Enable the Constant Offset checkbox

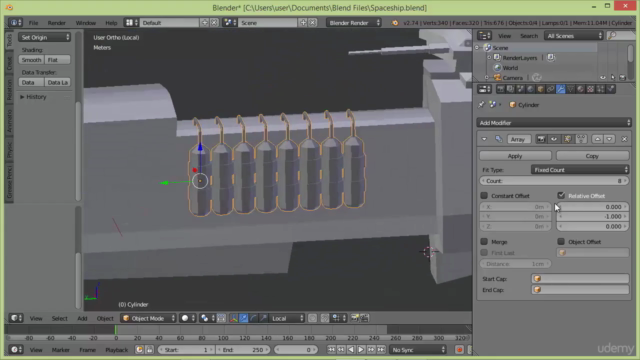(484, 196)
